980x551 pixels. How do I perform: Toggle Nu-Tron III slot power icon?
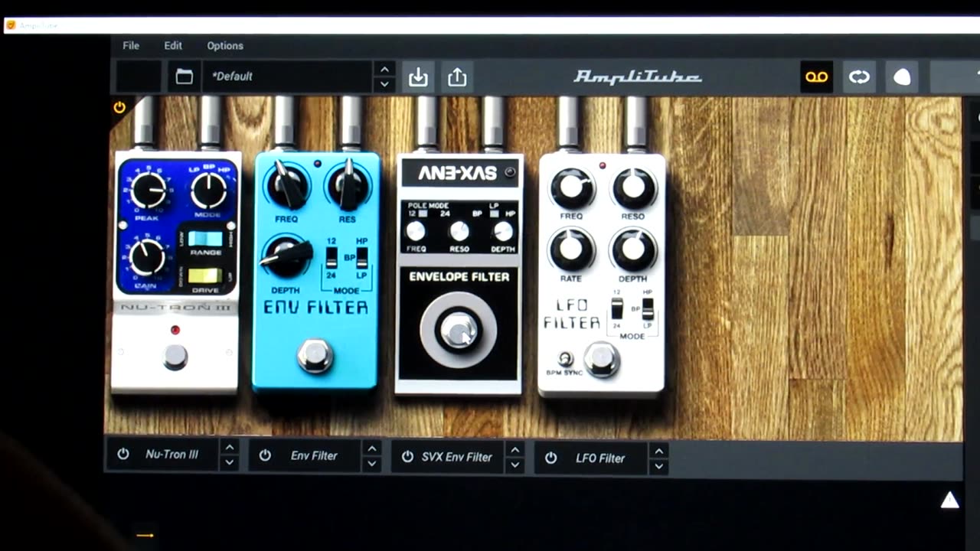[x=123, y=454]
